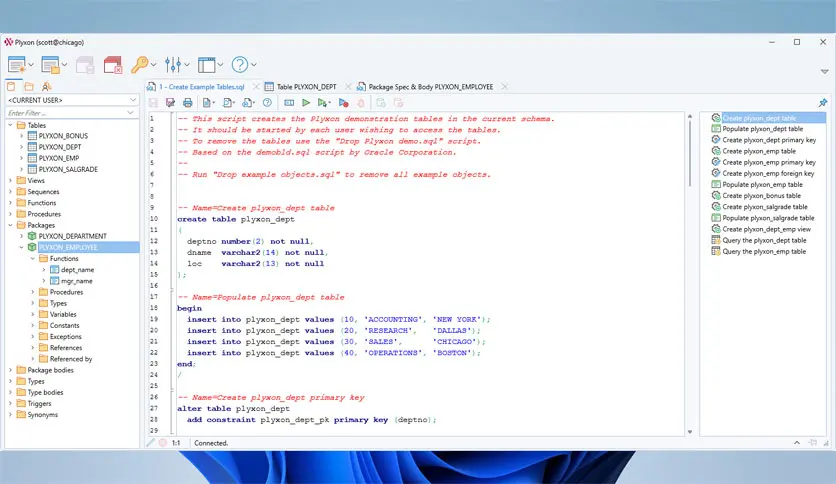Click the toolbar overflow arrow at top right
The height and width of the screenshot is (484, 836).
(x=824, y=71)
